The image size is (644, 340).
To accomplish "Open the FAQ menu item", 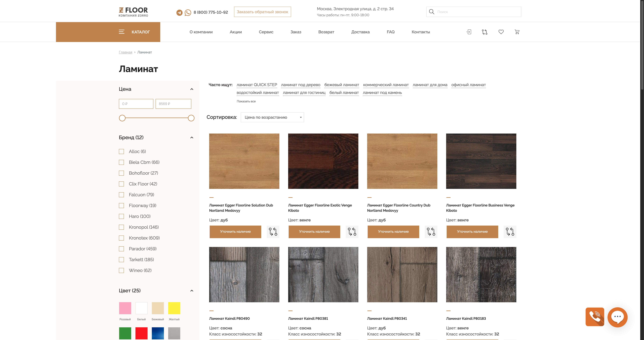I will coord(391,32).
